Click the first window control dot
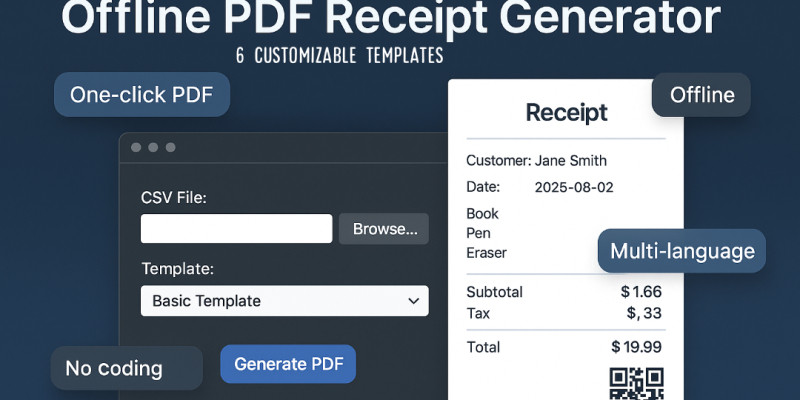 [136, 147]
